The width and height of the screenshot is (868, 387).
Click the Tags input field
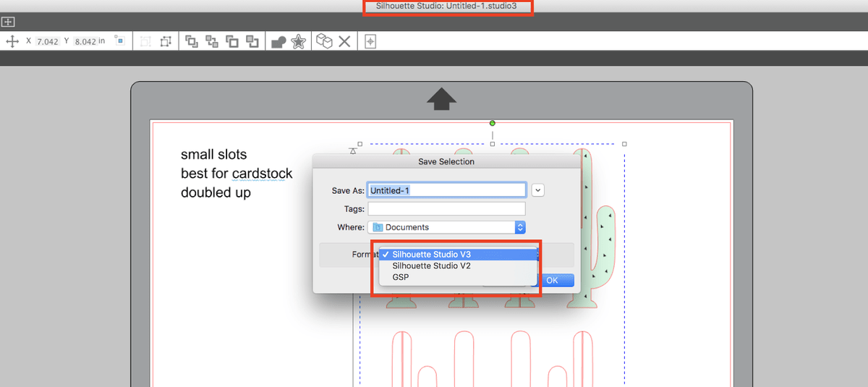pyautogui.click(x=446, y=208)
